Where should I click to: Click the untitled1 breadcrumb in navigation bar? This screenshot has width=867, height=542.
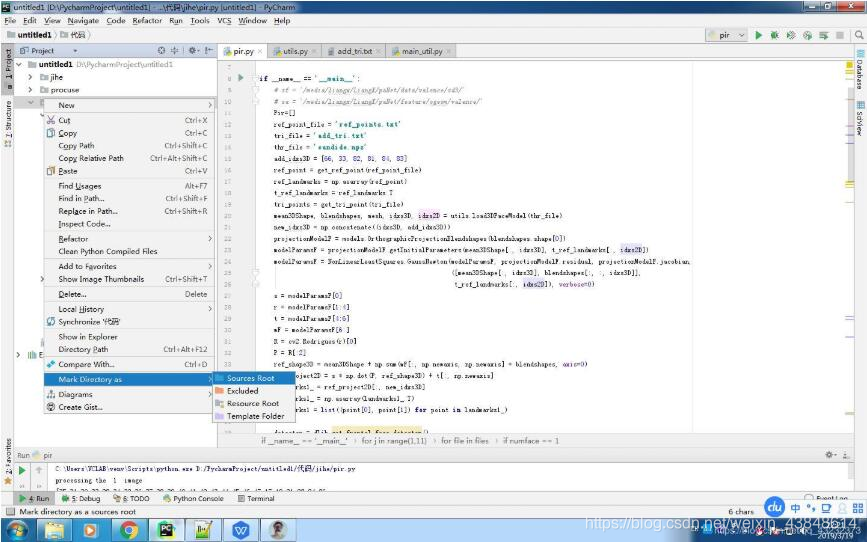[29, 35]
